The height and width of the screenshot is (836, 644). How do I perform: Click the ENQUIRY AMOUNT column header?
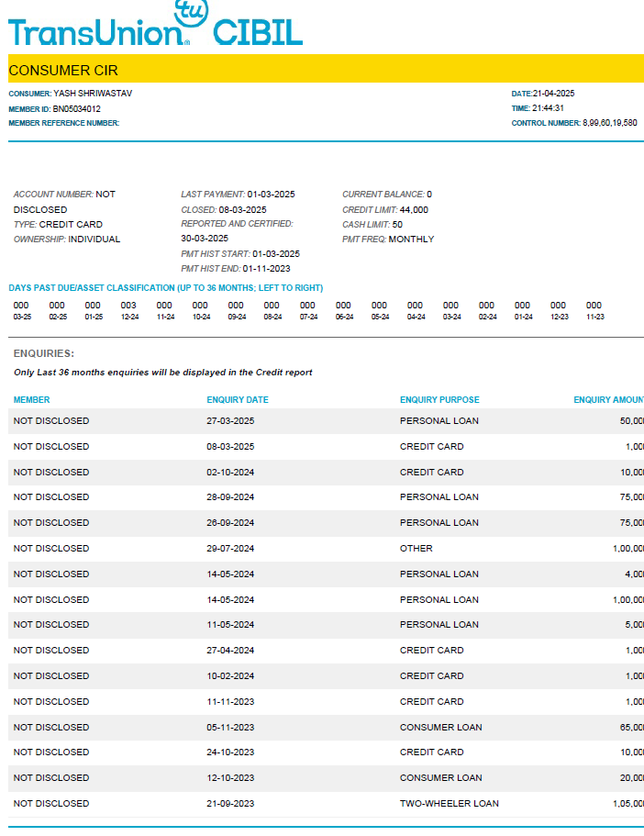608,400
